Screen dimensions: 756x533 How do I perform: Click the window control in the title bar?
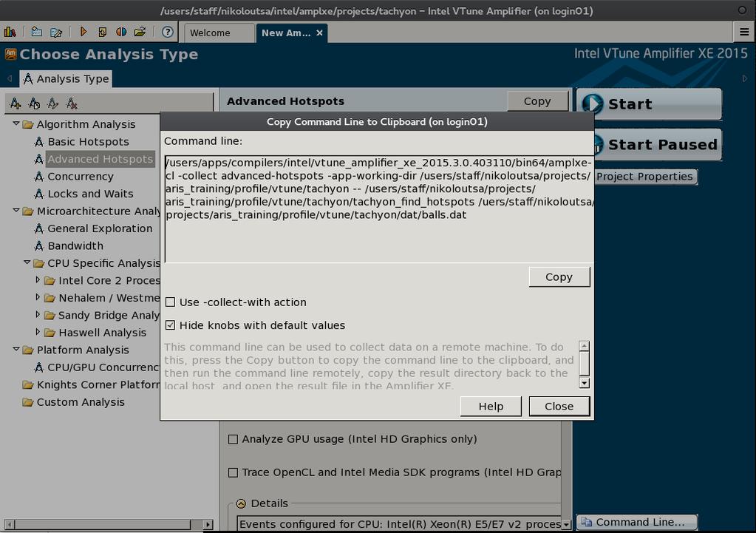click(x=742, y=10)
